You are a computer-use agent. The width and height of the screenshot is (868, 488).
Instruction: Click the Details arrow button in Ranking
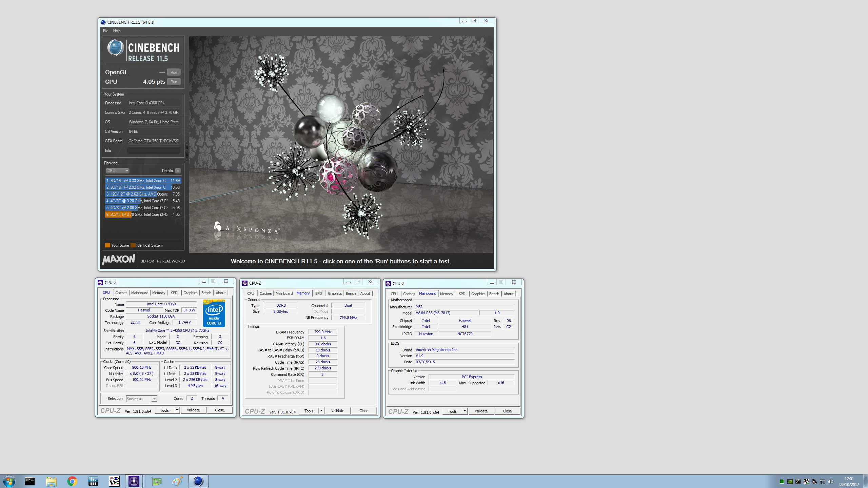(x=178, y=171)
